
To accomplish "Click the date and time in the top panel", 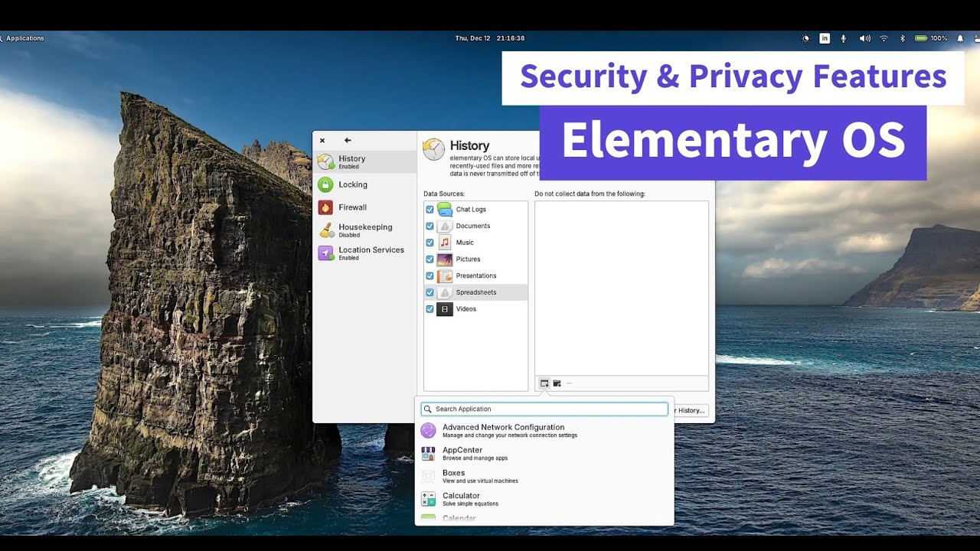I will pos(490,38).
